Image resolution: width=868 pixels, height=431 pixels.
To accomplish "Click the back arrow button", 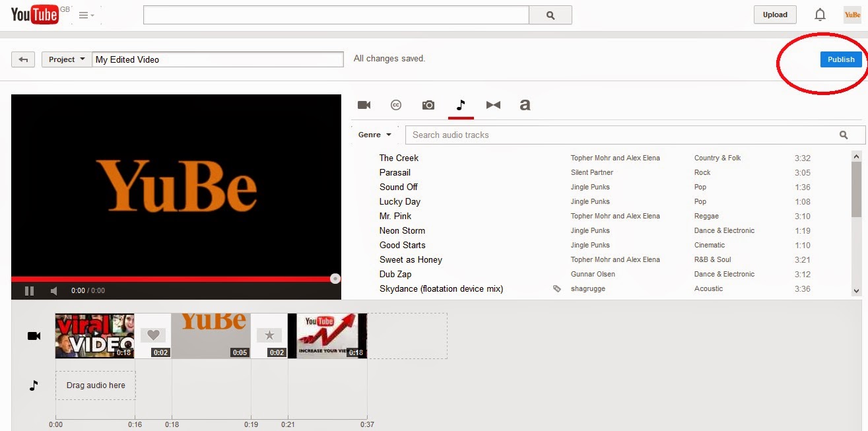I will click(23, 59).
